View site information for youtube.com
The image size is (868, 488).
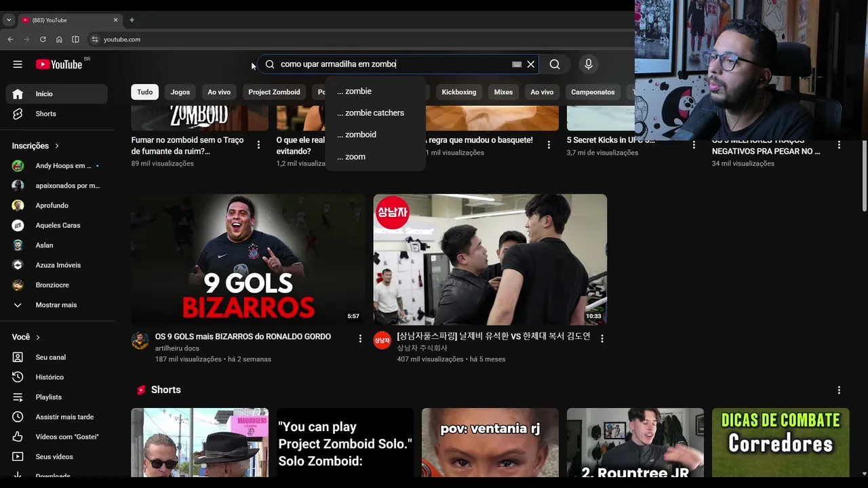click(95, 39)
